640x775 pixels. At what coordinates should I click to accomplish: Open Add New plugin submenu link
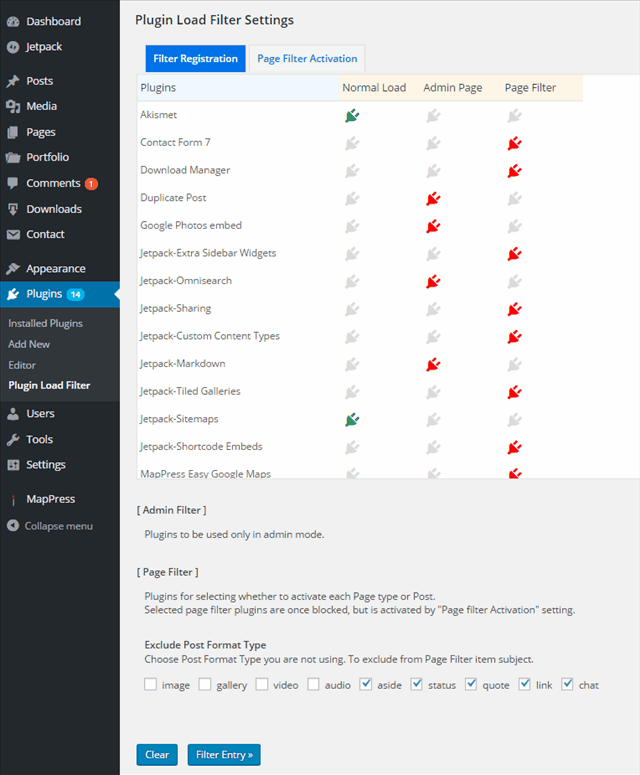29,344
